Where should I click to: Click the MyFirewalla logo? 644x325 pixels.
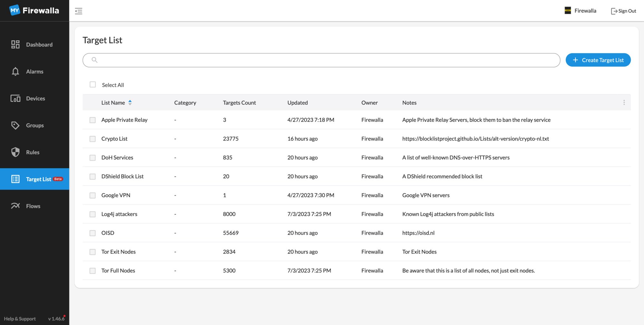click(x=34, y=10)
